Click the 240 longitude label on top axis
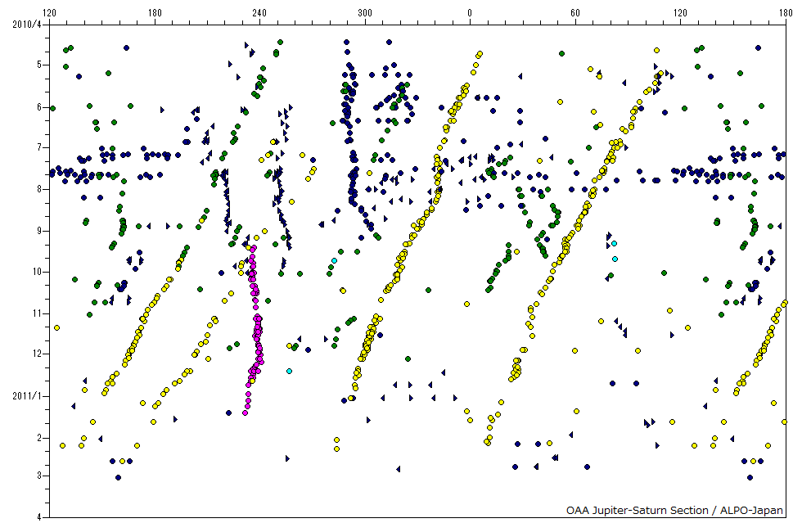The width and height of the screenshot is (802, 532). pyautogui.click(x=260, y=13)
